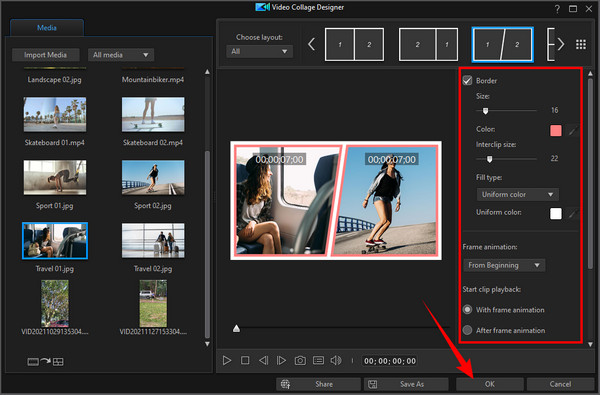Click the volume speaker icon
Screen dimensions: 600x395
[x=336, y=361]
